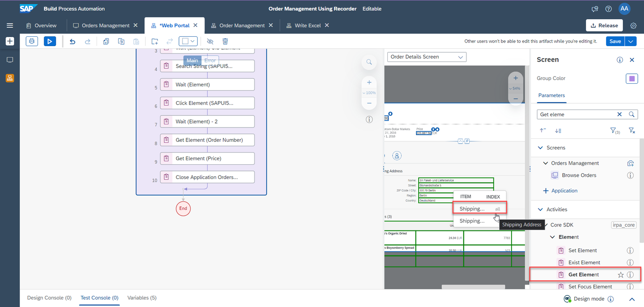Screen dimensions: 644x307
Task: Zoom out the screen preview at 54%
Action: coord(516,98)
